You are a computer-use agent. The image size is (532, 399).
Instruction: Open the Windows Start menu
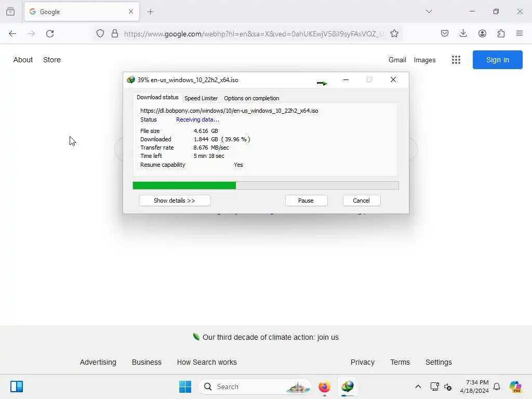point(185,387)
